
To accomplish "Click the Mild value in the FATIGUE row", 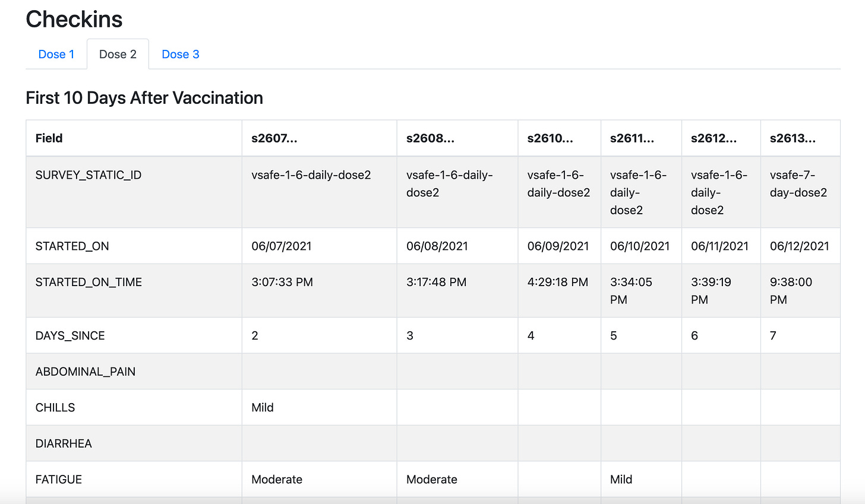I will point(621,480).
